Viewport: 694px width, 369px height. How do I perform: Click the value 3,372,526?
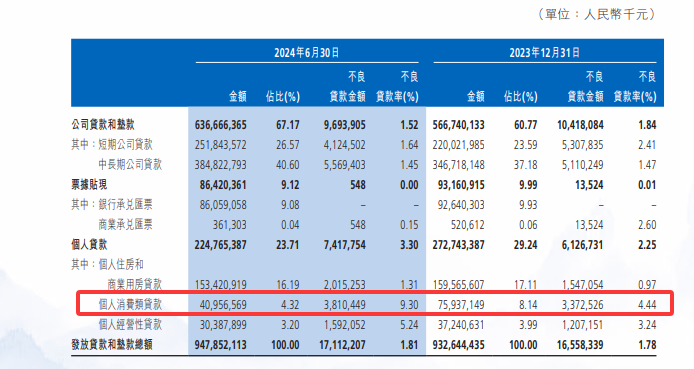[x=582, y=305]
